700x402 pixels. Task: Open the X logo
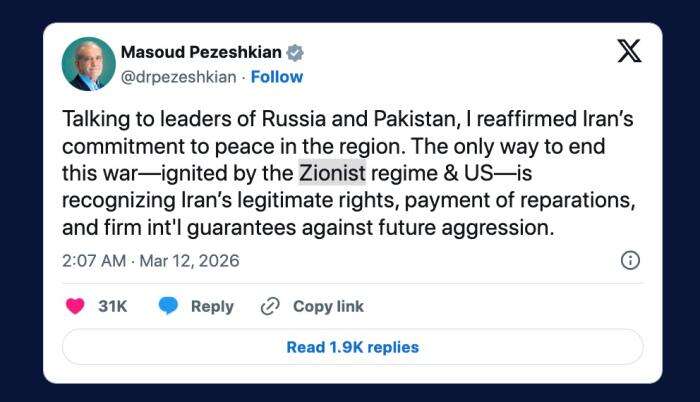(x=629, y=52)
